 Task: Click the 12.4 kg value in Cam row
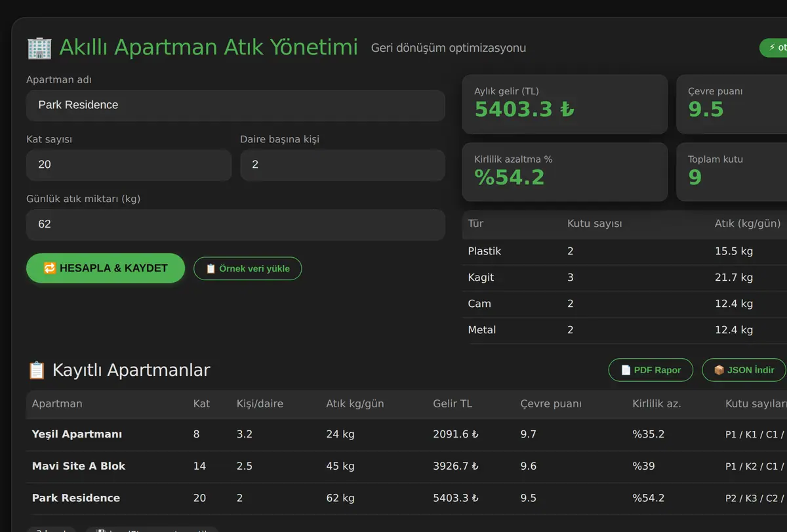(734, 304)
